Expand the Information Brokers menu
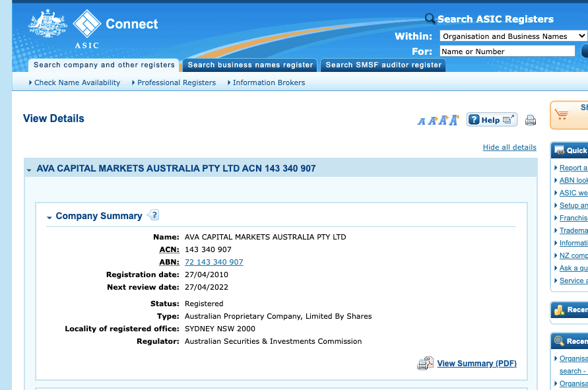This screenshot has width=588, height=390. [x=266, y=82]
